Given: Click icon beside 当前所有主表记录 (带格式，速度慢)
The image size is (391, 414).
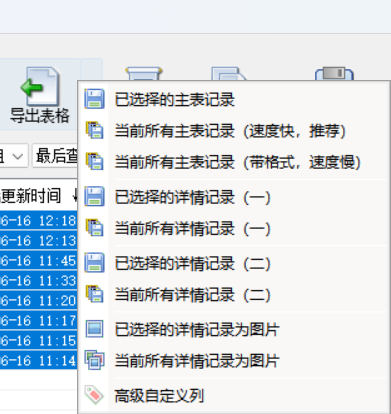Looking at the screenshot, I should pos(94,162).
